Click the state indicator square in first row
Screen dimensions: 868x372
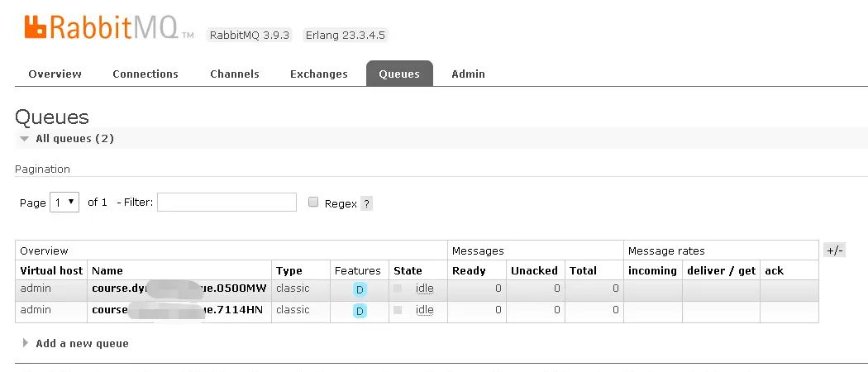point(398,289)
